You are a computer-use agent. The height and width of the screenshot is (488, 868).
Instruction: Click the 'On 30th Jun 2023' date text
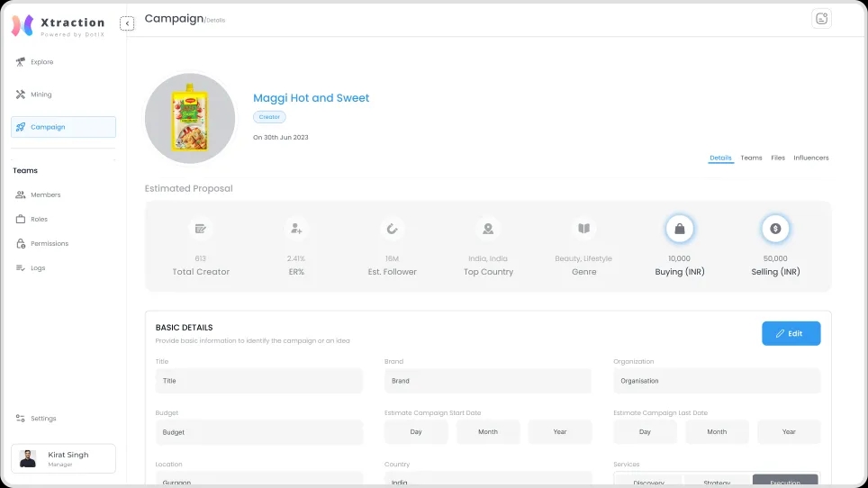click(x=281, y=138)
